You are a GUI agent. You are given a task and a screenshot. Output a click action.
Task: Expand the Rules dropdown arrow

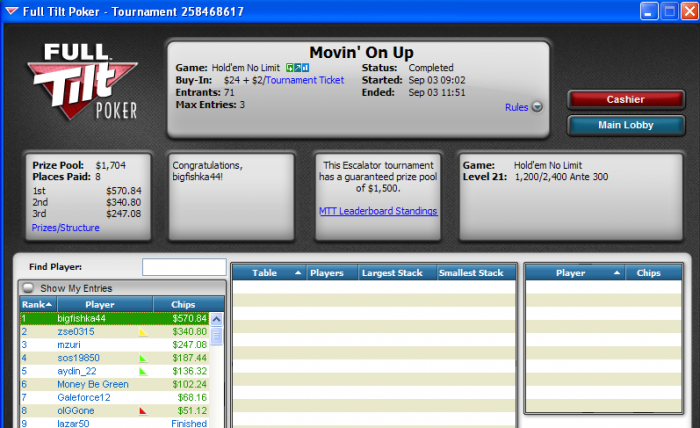click(x=538, y=107)
